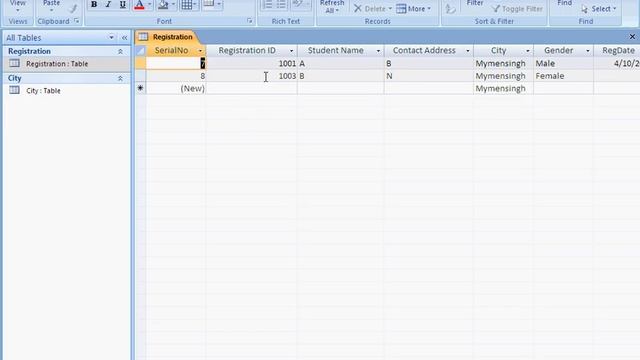Click the text highlight color icon in Rich Text

click(x=298, y=4)
